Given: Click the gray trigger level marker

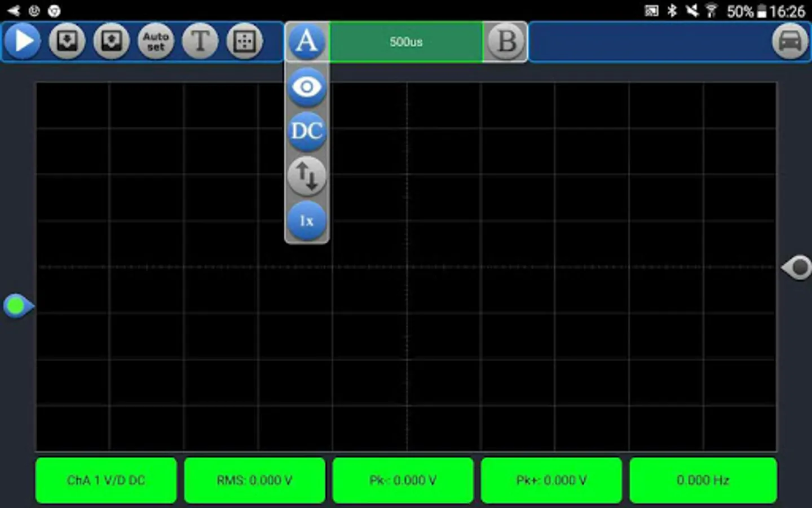Looking at the screenshot, I should 797,268.
